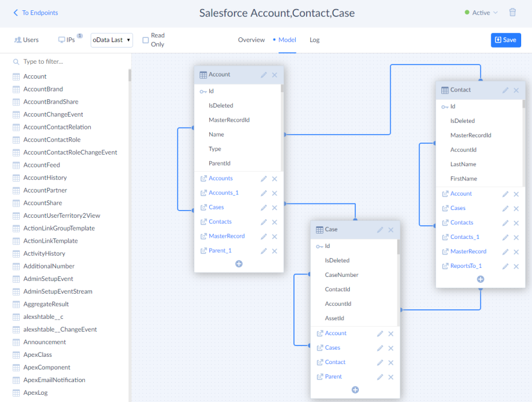
Task: Delete endpoint using trash icon
Action: (513, 13)
